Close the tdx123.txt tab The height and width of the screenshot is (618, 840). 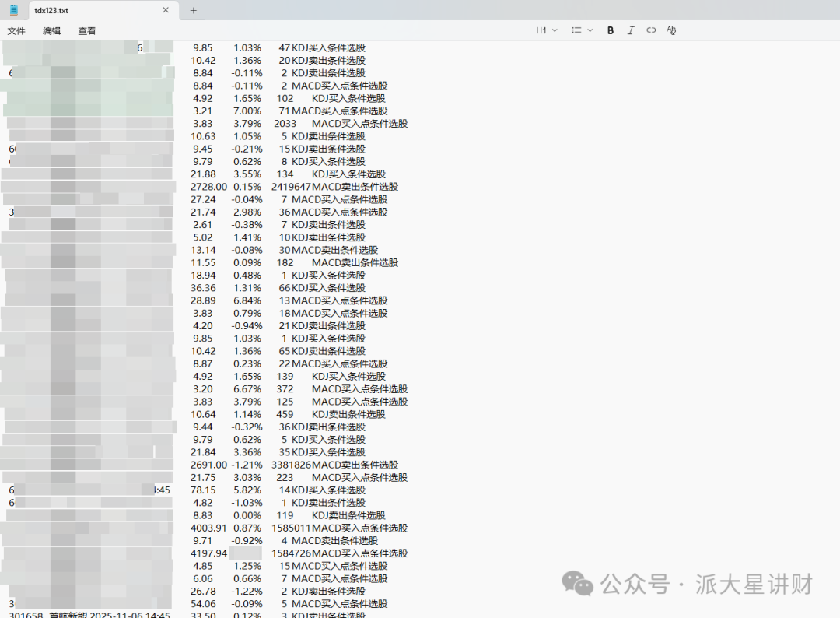(x=166, y=10)
